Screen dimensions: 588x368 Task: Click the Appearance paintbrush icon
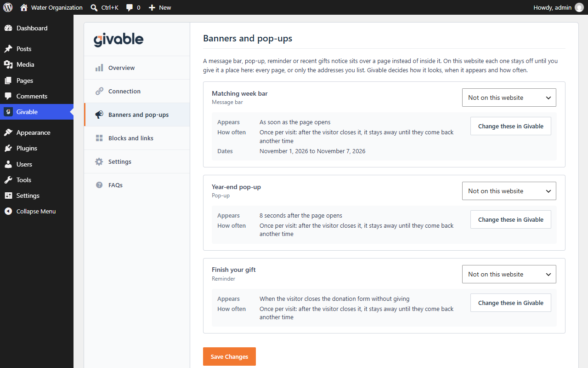click(8, 132)
